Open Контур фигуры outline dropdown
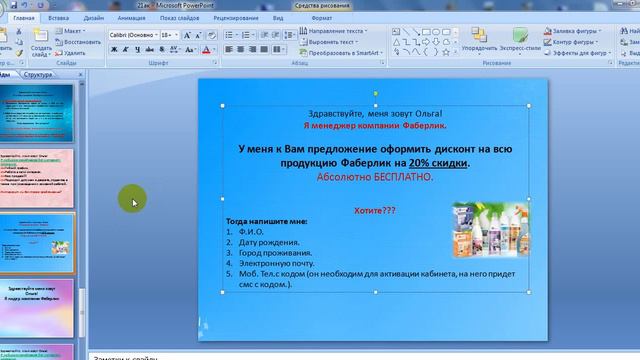Viewport: 640px width, 360px height. coord(571,42)
